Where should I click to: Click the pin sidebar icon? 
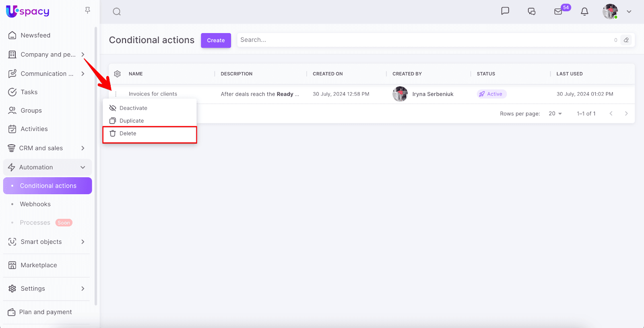(x=87, y=10)
